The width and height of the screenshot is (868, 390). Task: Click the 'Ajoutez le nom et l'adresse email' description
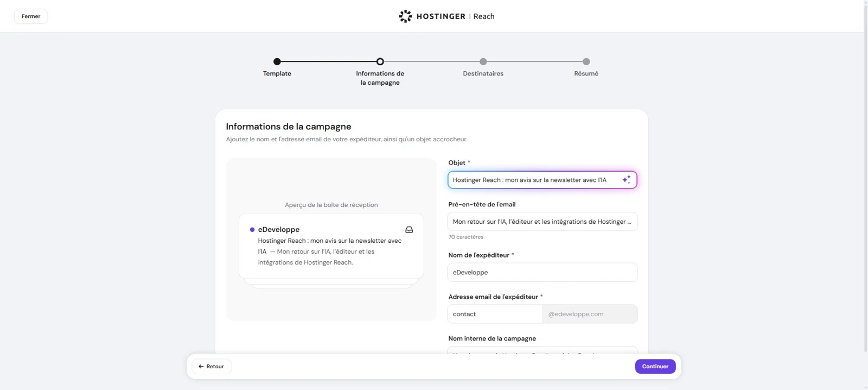347,139
